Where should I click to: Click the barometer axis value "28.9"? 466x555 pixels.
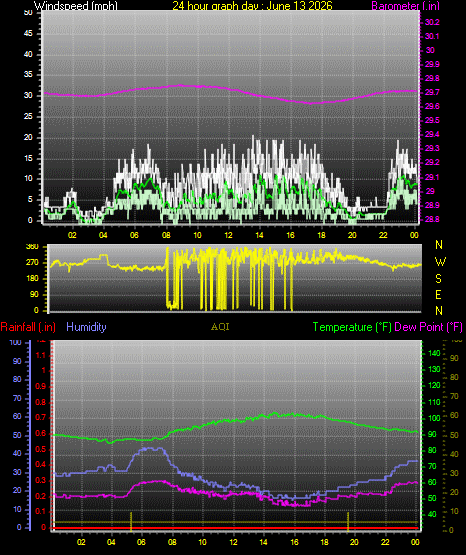[x=432, y=205]
